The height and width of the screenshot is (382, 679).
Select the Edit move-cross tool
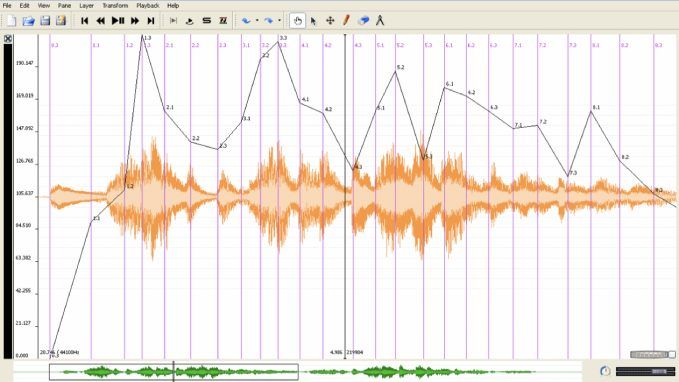click(330, 20)
